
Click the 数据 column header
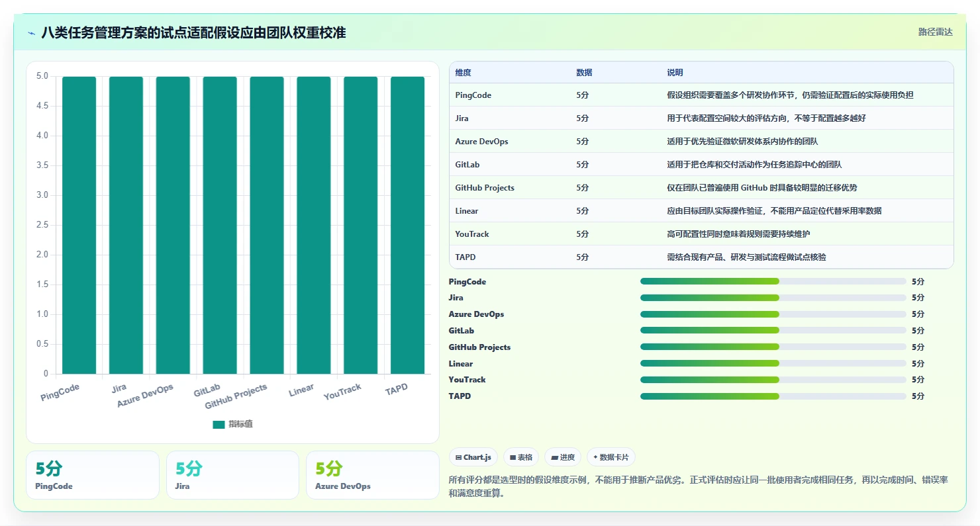click(x=584, y=73)
